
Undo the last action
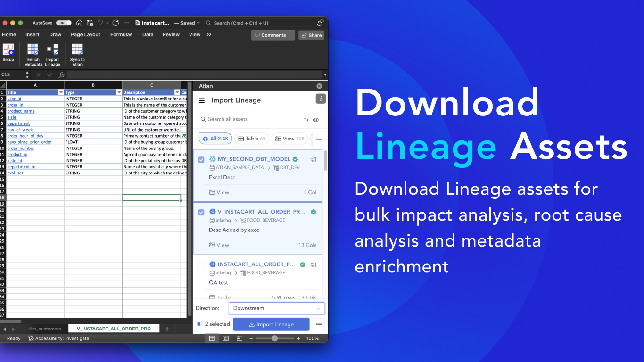coord(100,23)
